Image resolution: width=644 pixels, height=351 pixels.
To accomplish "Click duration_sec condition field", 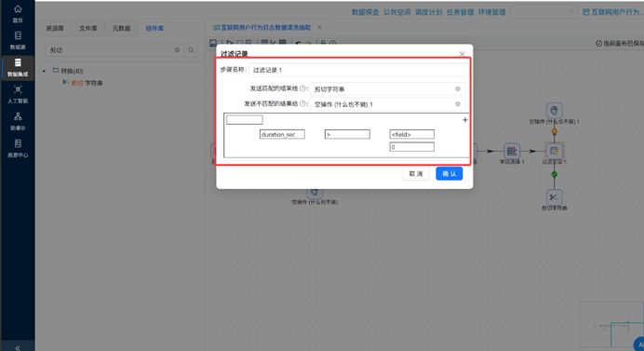I will pyautogui.click(x=282, y=134).
